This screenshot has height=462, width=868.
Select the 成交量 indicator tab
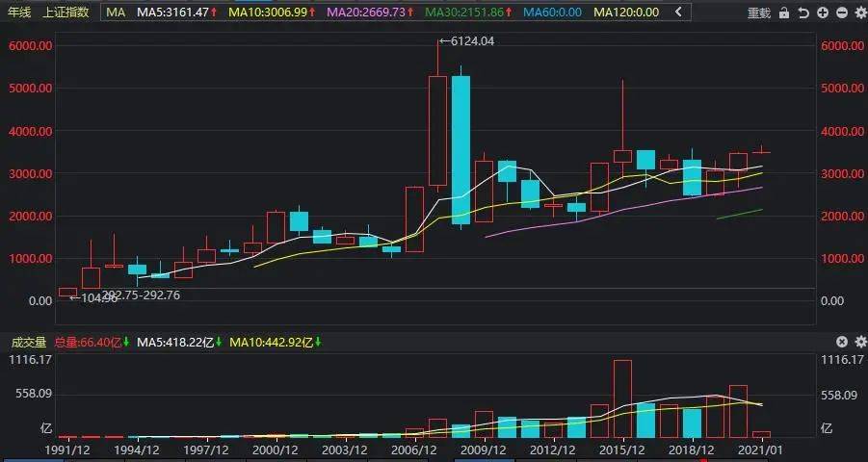click(29, 343)
